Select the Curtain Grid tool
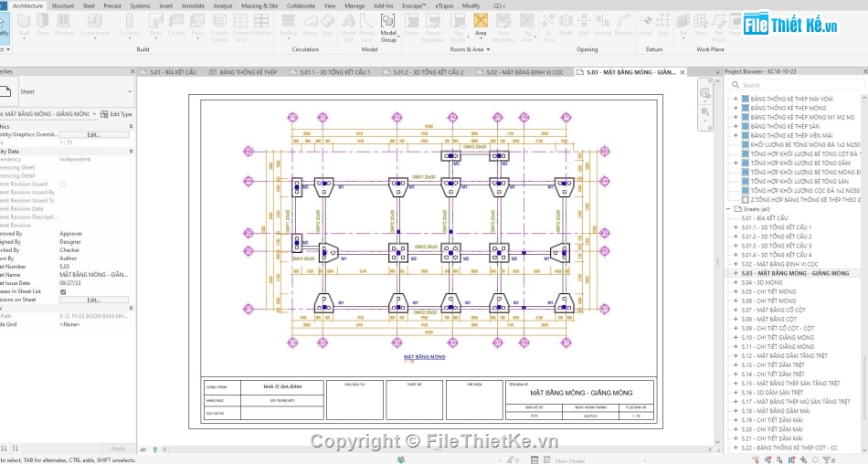The image size is (868, 464). tap(240, 28)
